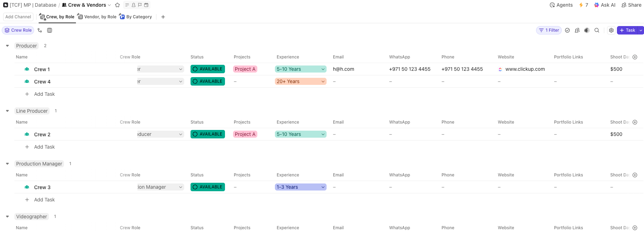
Task: Click the search magnifier icon
Action: [x=597, y=30]
